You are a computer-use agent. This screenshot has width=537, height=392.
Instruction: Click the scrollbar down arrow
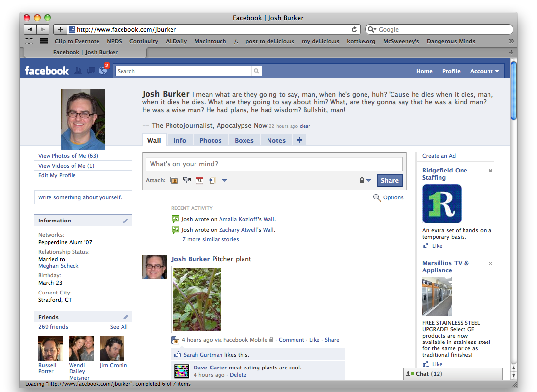pyautogui.click(x=513, y=375)
